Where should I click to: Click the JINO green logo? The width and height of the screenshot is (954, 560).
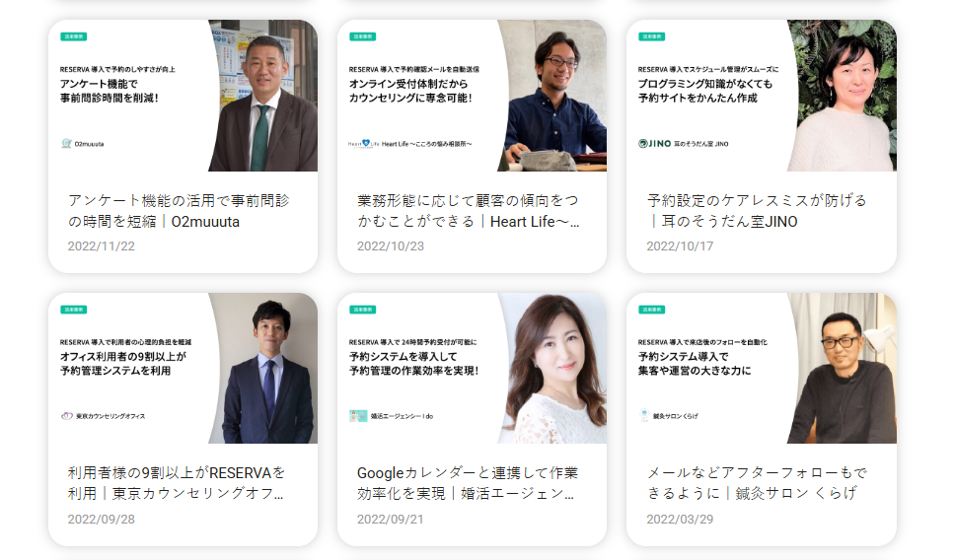(654, 144)
